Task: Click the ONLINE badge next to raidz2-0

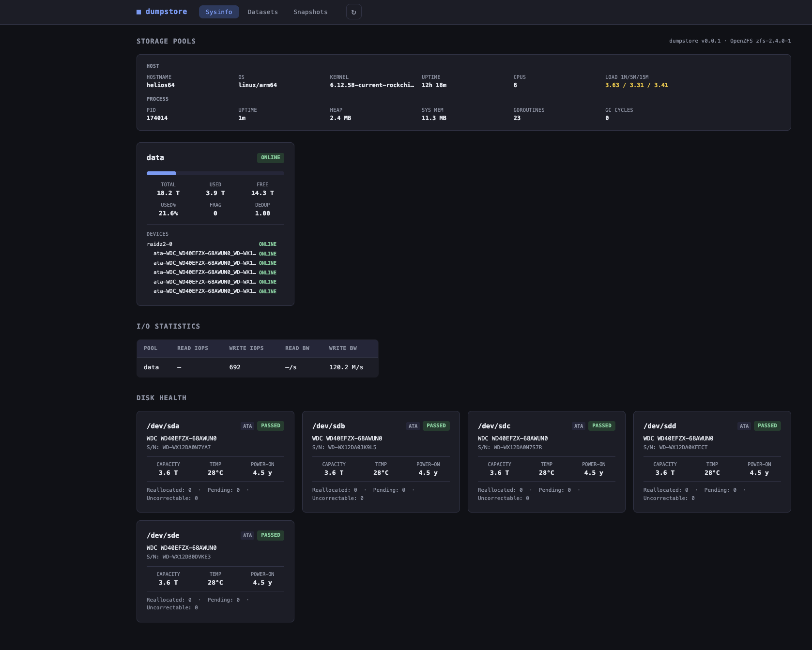Action: click(267, 244)
